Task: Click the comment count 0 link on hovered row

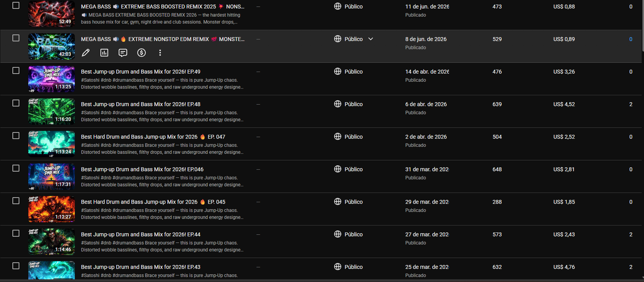Action: [x=631, y=39]
